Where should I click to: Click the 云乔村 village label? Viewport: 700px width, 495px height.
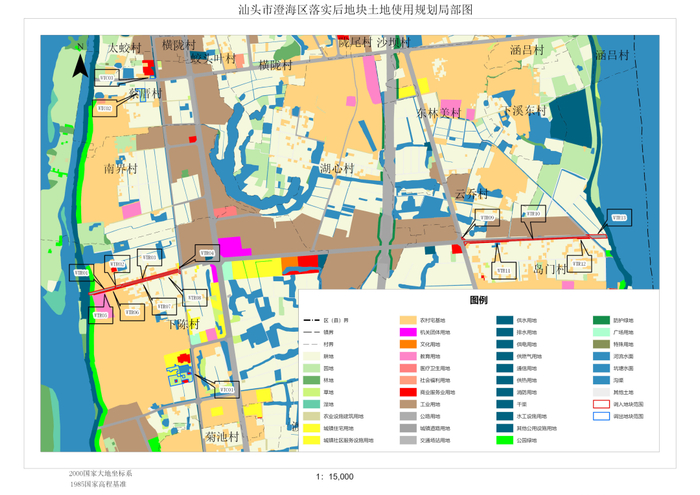tap(472, 194)
